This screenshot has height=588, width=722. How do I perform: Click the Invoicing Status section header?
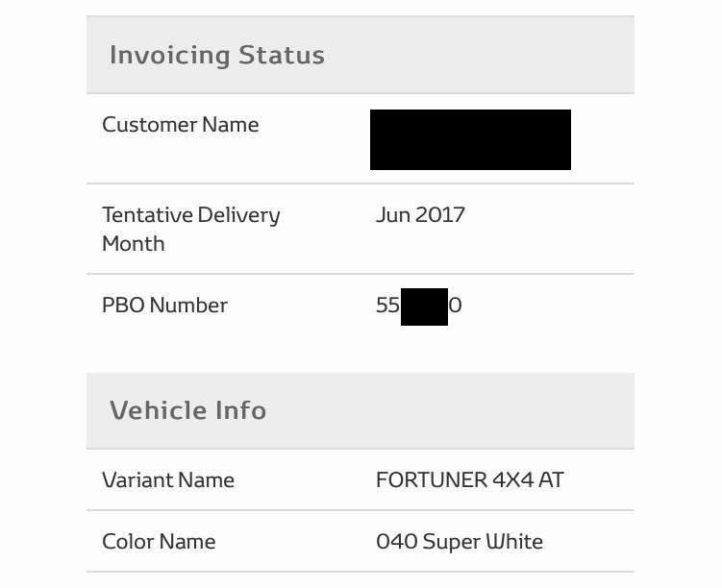361,55
